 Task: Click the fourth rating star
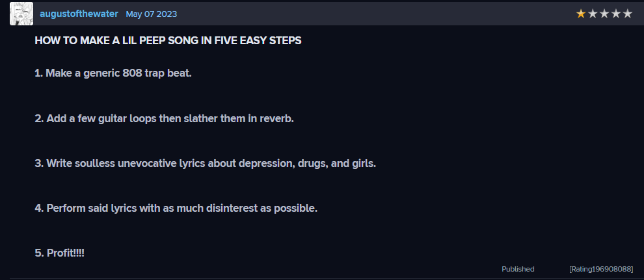[x=615, y=14]
